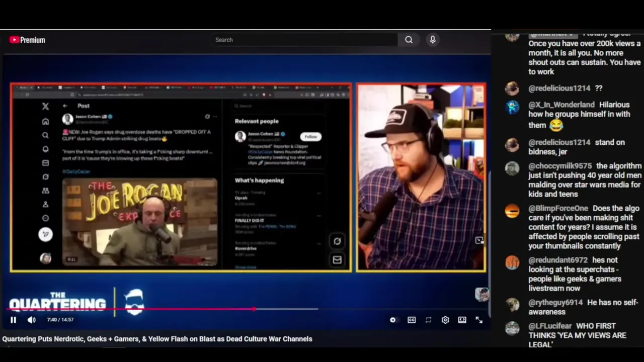This screenshot has height=362, width=644.
Task: Click the X logo in recorded browser
Action: pos(45,106)
